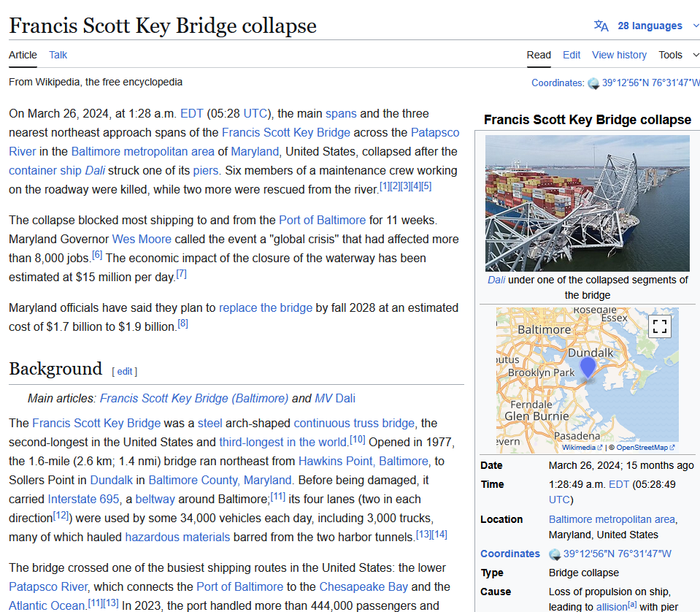Open the View history tab
Screen dimensions: 700x612
pyautogui.click(x=619, y=55)
